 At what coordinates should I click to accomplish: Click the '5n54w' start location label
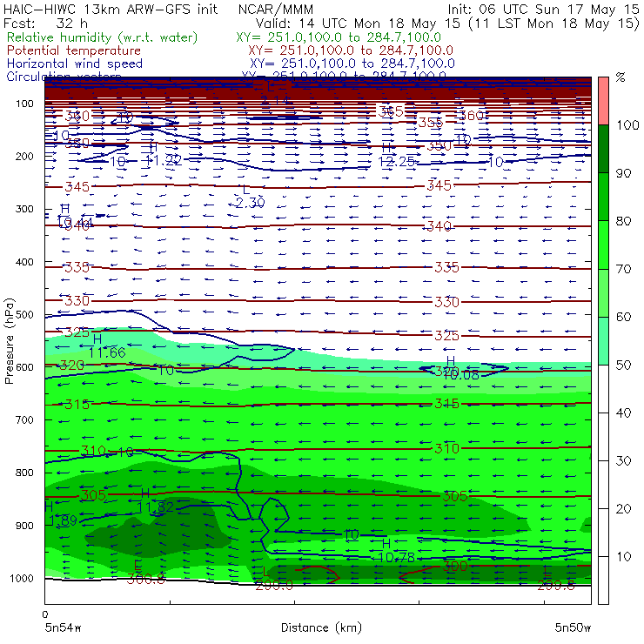[63, 627]
